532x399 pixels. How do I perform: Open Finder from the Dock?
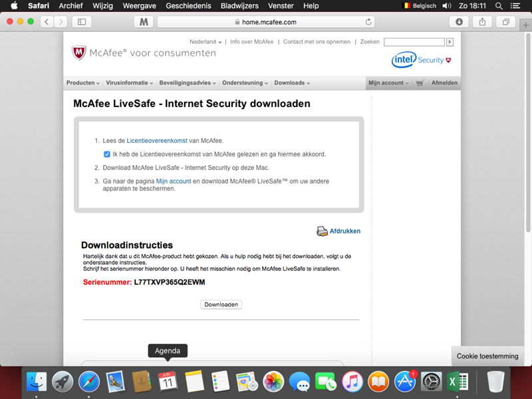coord(37,381)
